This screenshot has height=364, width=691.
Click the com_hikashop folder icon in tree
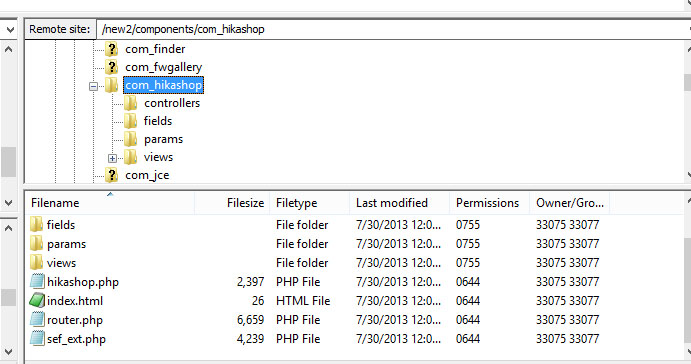(112, 85)
